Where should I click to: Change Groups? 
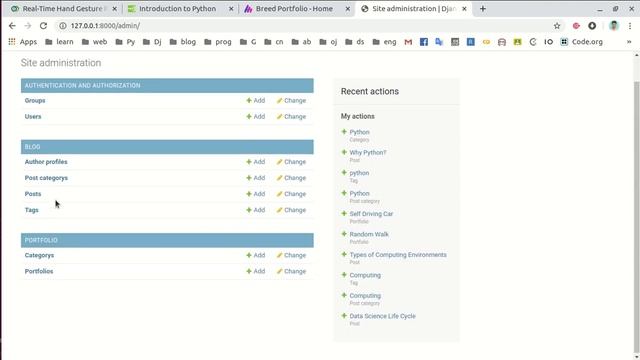tap(291, 100)
